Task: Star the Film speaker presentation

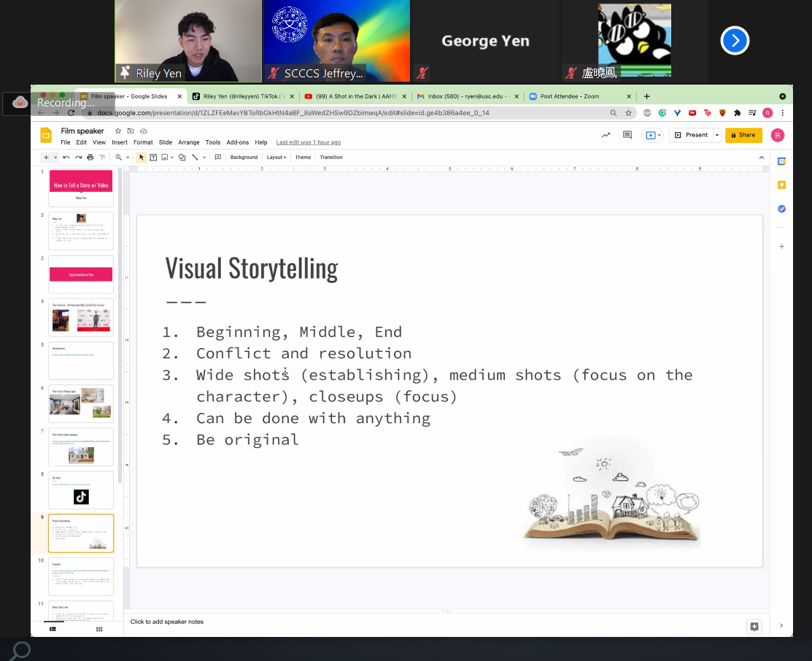Action: (118, 131)
